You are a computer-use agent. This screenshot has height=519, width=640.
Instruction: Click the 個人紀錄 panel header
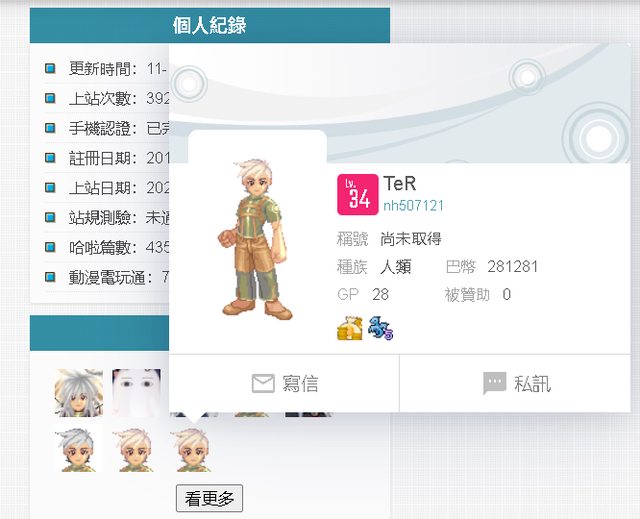(210, 26)
